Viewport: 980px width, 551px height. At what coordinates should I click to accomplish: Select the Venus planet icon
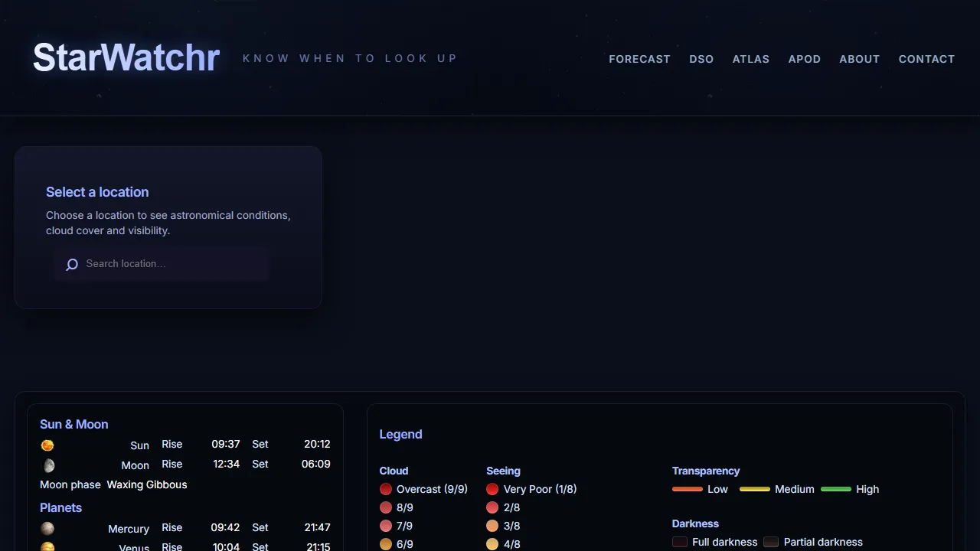coord(47,547)
